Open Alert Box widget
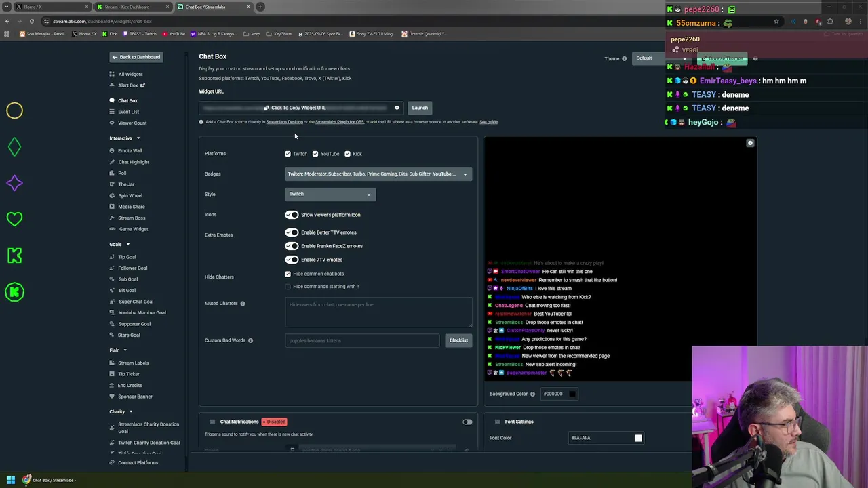868x488 pixels. [x=128, y=85]
